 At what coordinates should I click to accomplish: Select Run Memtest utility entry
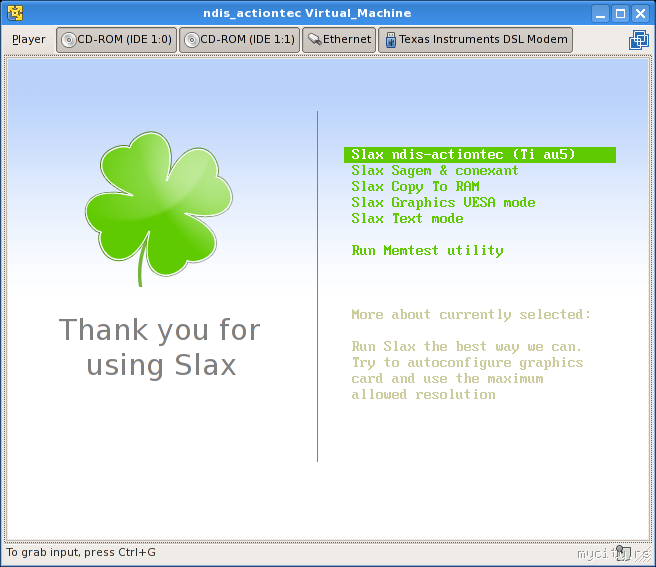427,250
